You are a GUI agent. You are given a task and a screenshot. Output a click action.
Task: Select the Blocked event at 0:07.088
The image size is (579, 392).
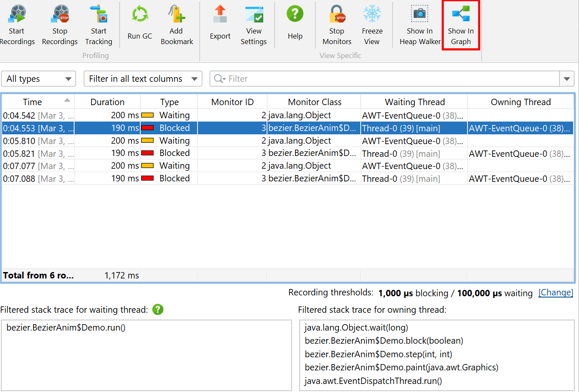click(x=288, y=178)
